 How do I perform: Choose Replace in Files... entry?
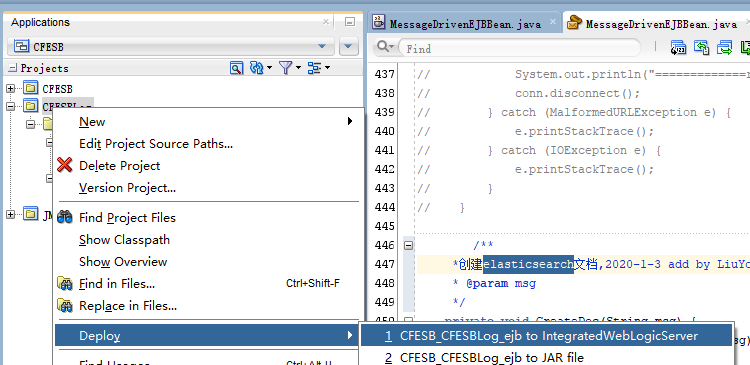tap(208, 306)
